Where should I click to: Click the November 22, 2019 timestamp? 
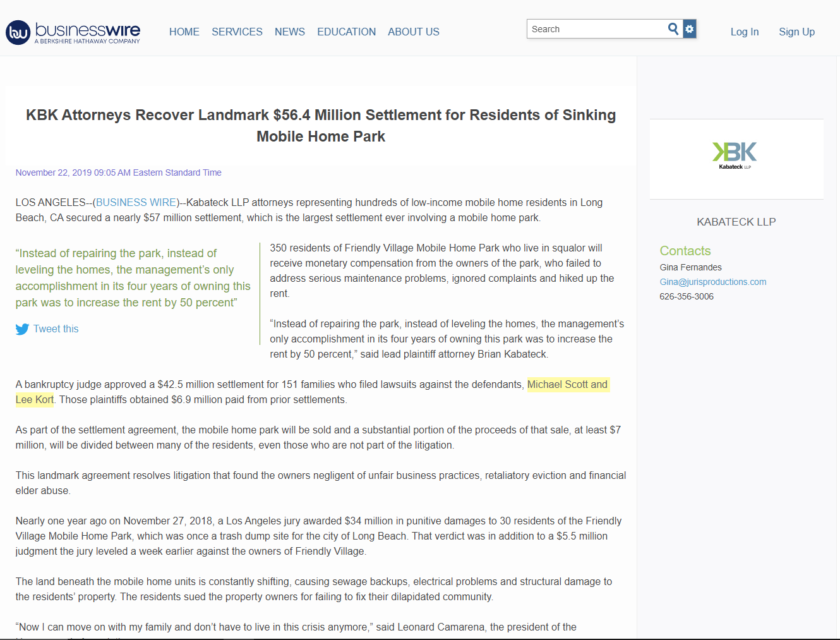click(x=119, y=172)
